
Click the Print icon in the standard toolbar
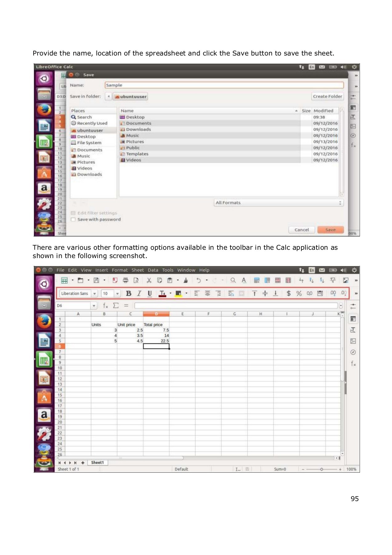(125, 280)
